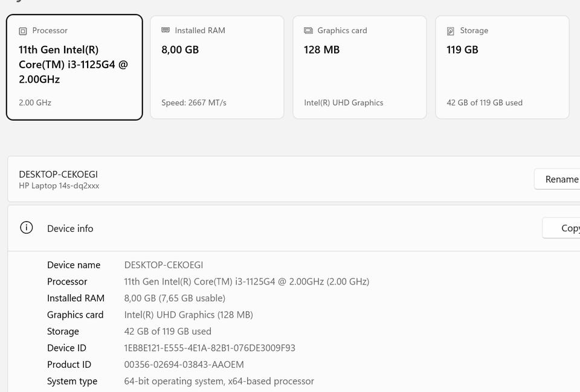
Task: Click the Processor chip icon
Action: 23,31
